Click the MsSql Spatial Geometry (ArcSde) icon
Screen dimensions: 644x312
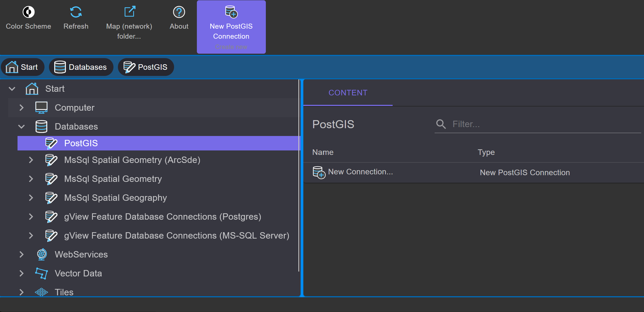click(x=51, y=160)
